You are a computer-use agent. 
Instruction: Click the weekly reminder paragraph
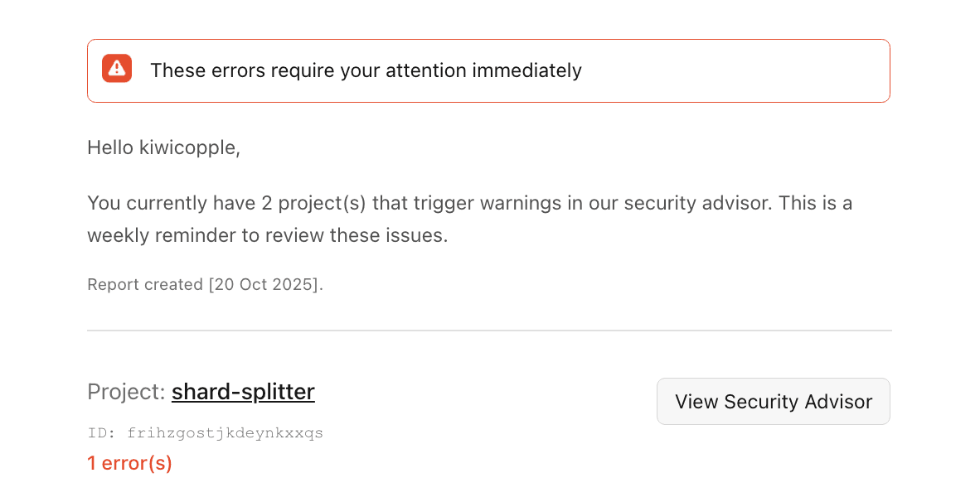[x=469, y=219]
